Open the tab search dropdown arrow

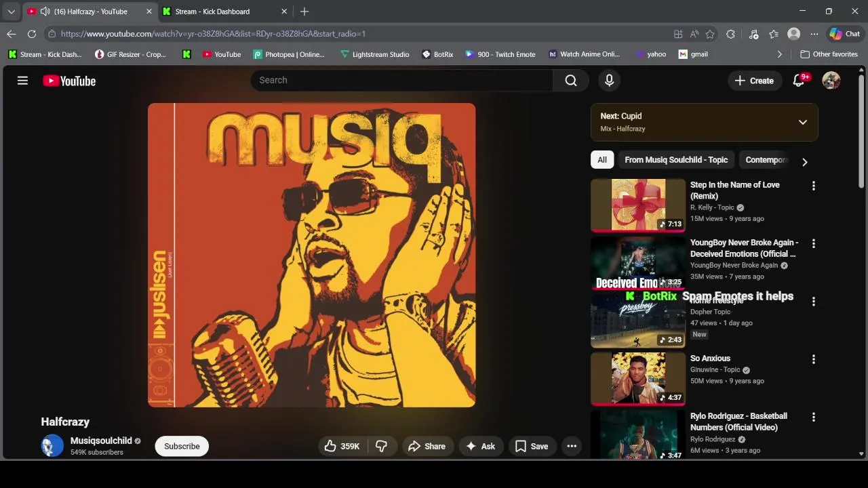11,12
